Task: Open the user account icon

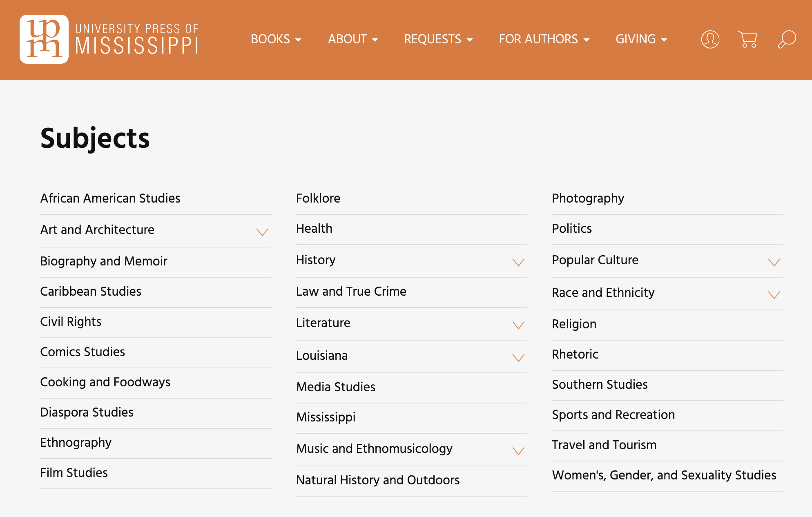Action: (x=710, y=39)
